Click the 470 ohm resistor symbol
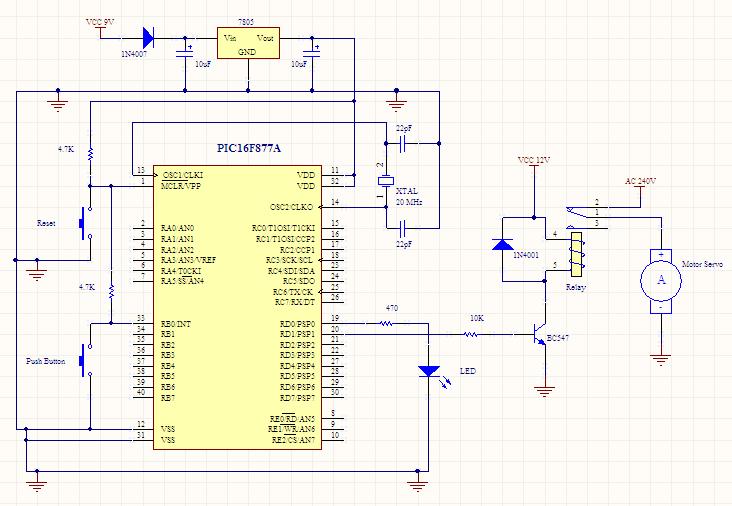This screenshot has height=506, width=732. pos(387,325)
